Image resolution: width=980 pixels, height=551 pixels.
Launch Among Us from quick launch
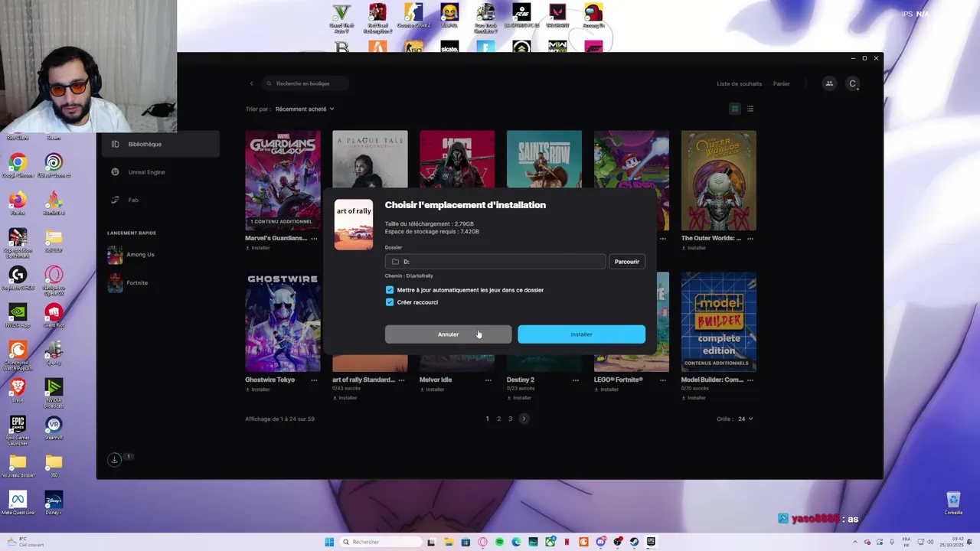coord(140,255)
